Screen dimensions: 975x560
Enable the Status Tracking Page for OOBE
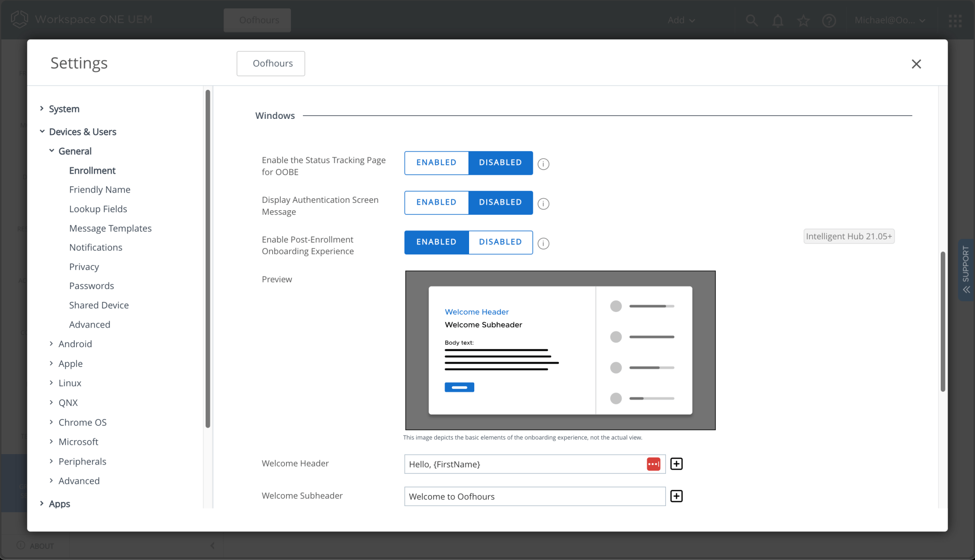tap(436, 162)
